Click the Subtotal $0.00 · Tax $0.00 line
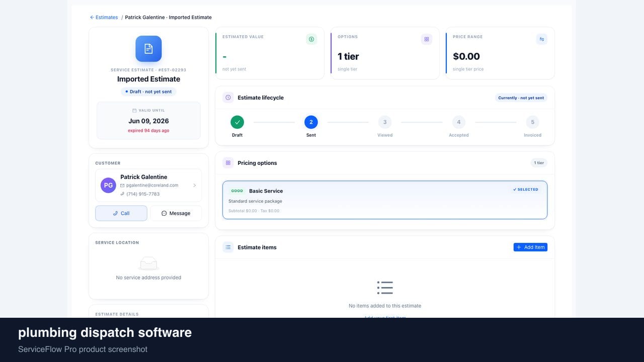 254,211
